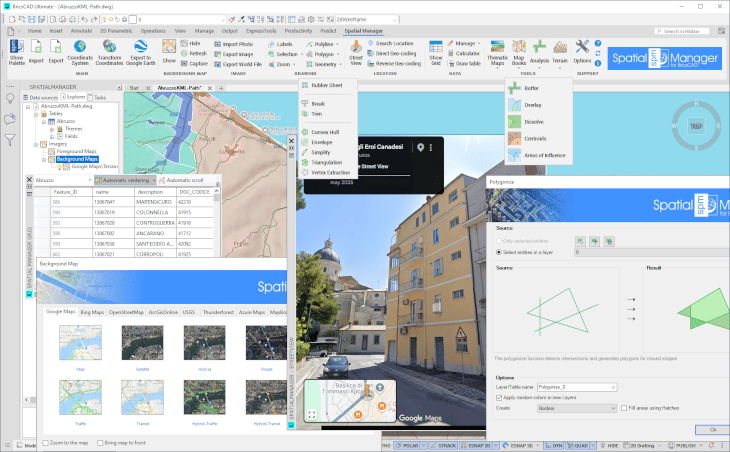Open the Terrain tool
The height and width of the screenshot is (452, 730).
[x=560, y=52]
